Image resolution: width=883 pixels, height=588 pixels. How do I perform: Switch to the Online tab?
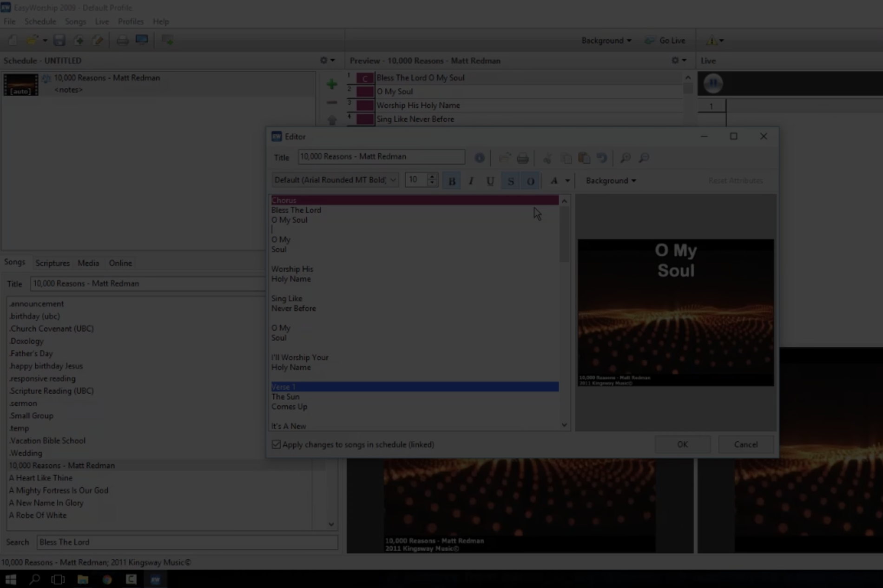[120, 263]
